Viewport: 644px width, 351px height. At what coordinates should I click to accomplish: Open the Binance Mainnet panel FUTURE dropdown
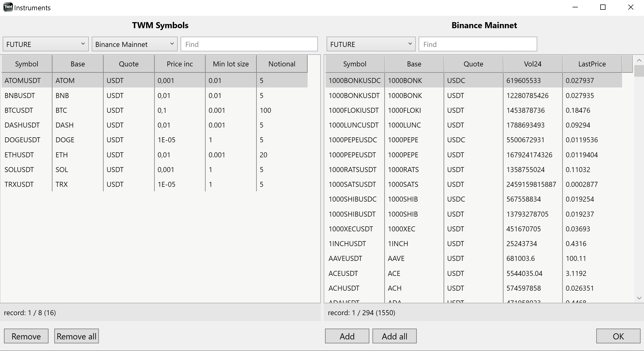[x=371, y=44]
